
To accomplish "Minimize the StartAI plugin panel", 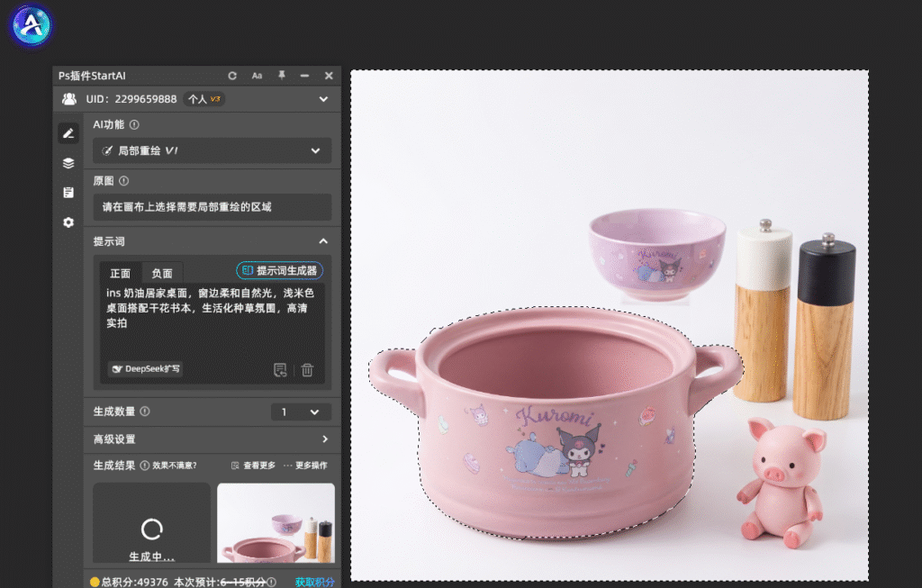I will pos(304,76).
